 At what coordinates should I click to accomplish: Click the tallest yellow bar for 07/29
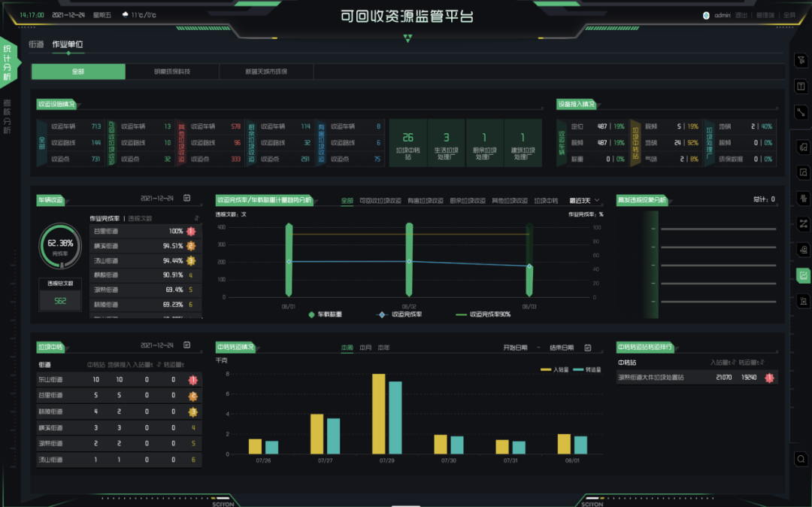click(379, 414)
